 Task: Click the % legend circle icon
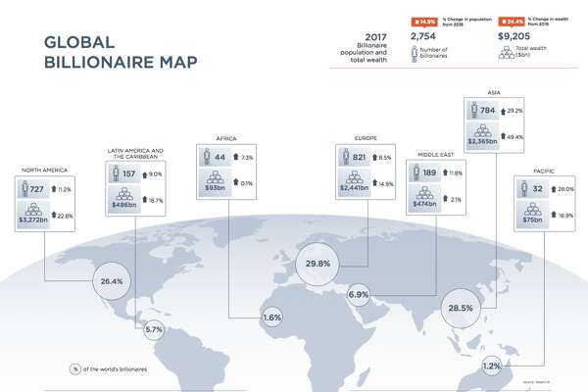pyautogui.click(x=75, y=369)
